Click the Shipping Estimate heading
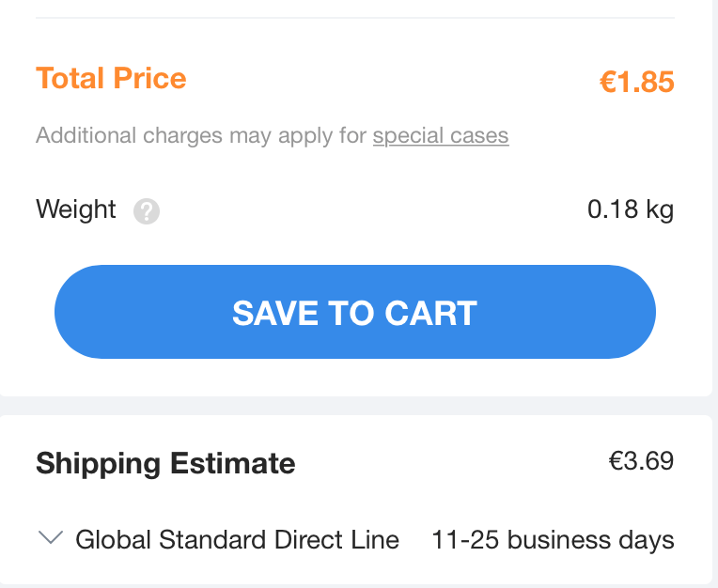Viewport: 718px width, 588px height. (165, 463)
